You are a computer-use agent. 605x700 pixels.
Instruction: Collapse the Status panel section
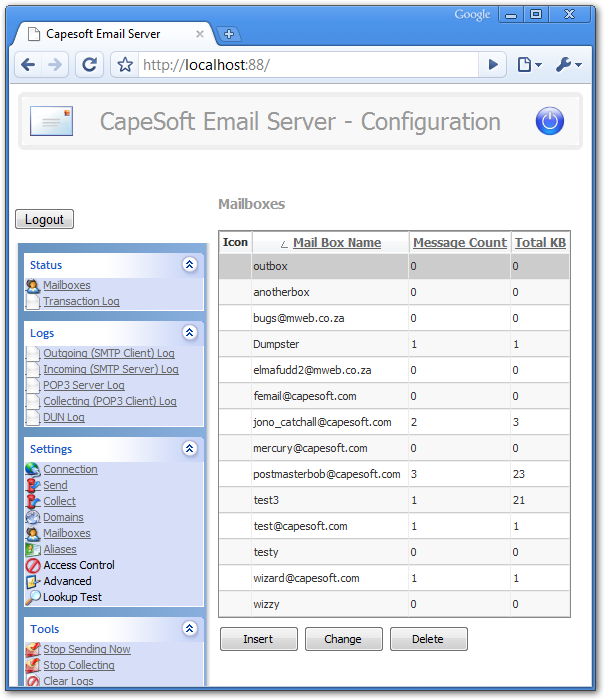point(189,265)
